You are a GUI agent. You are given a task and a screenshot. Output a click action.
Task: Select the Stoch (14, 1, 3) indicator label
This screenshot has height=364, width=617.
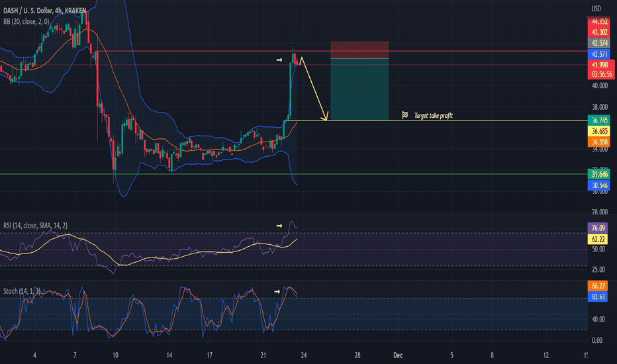(x=22, y=291)
